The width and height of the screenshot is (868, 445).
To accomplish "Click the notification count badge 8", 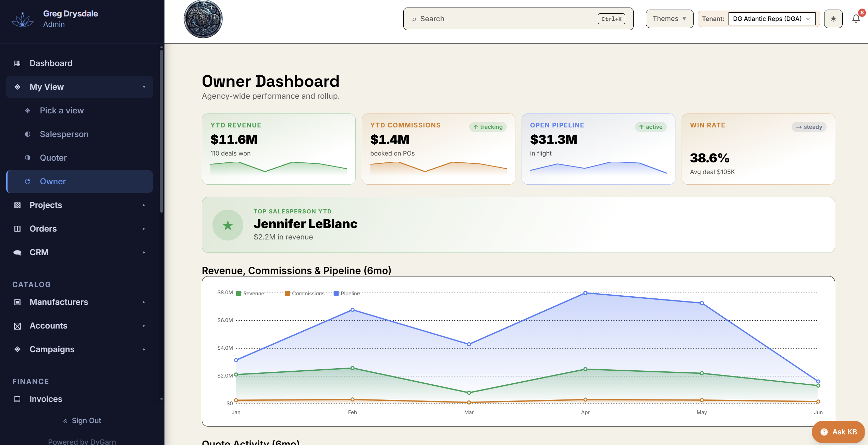I will [x=862, y=13].
